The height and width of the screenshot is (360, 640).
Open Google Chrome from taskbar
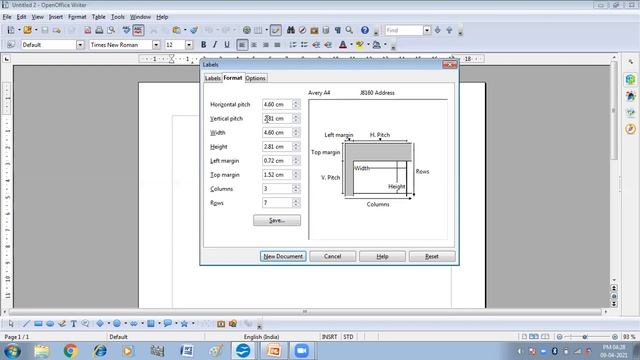71,351
